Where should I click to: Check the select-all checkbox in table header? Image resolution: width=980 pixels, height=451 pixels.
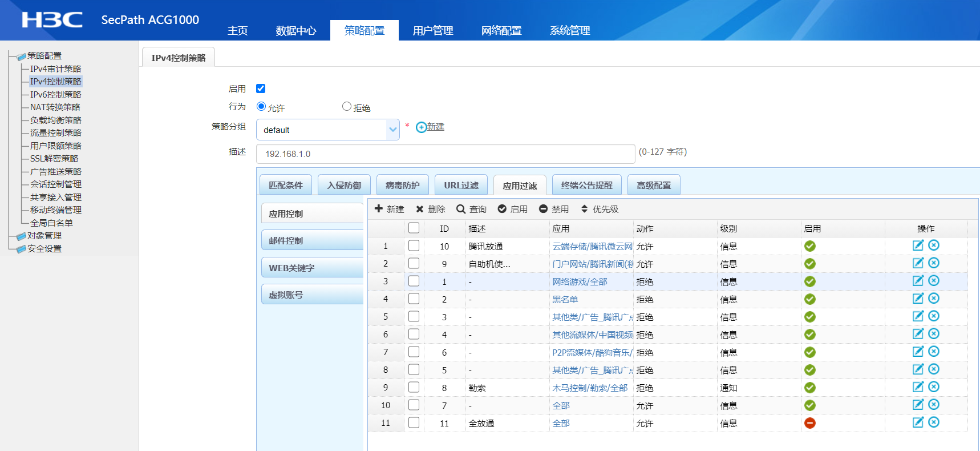(x=414, y=228)
